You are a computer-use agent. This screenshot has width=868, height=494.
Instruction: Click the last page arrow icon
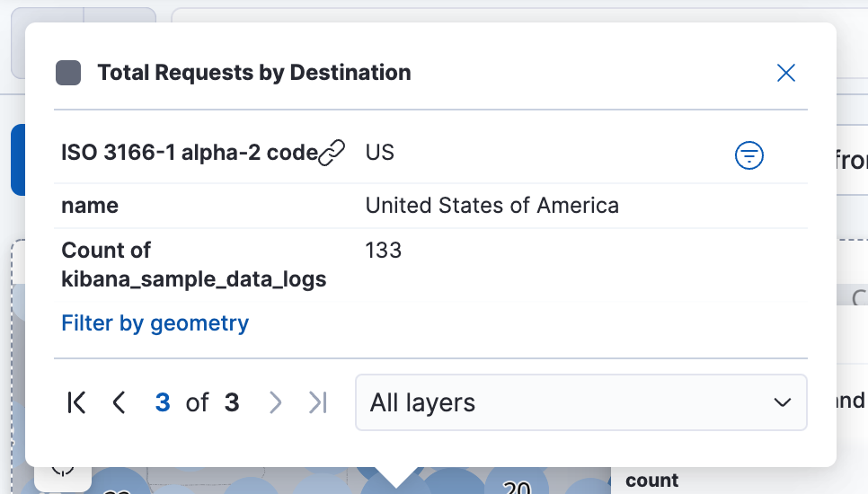[x=317, y=403]
